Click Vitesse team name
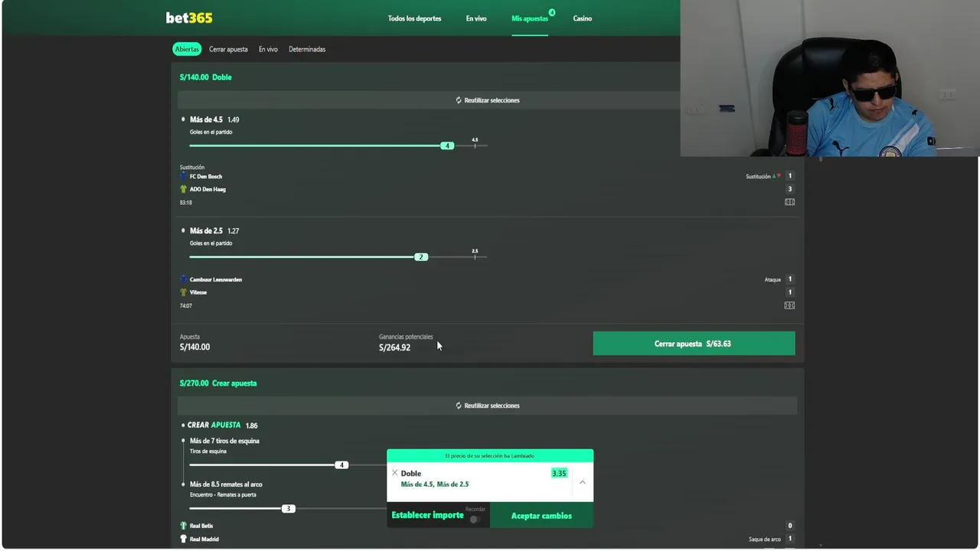Screen dimensions: 980x551 point(198,292)
